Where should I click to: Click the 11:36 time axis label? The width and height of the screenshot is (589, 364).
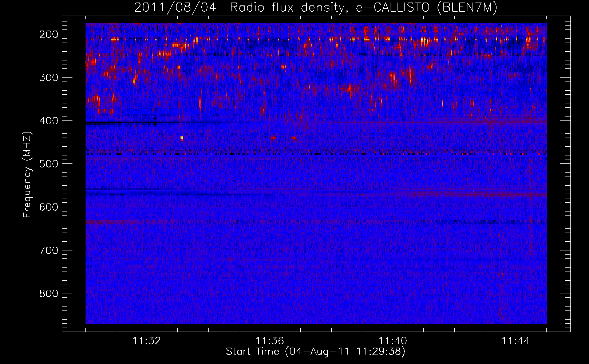coord(270,341)
